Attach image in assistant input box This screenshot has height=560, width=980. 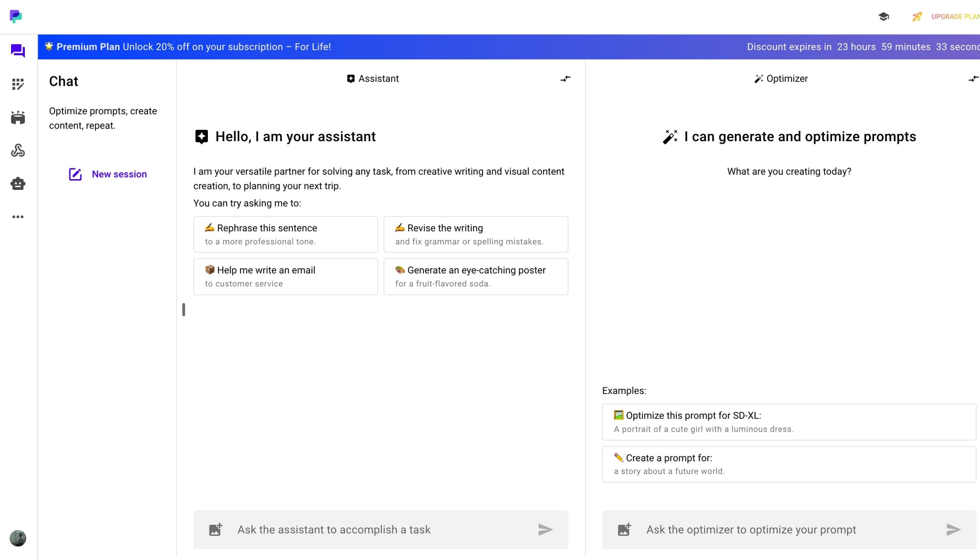pyautogui.click(x=216, y=530)
